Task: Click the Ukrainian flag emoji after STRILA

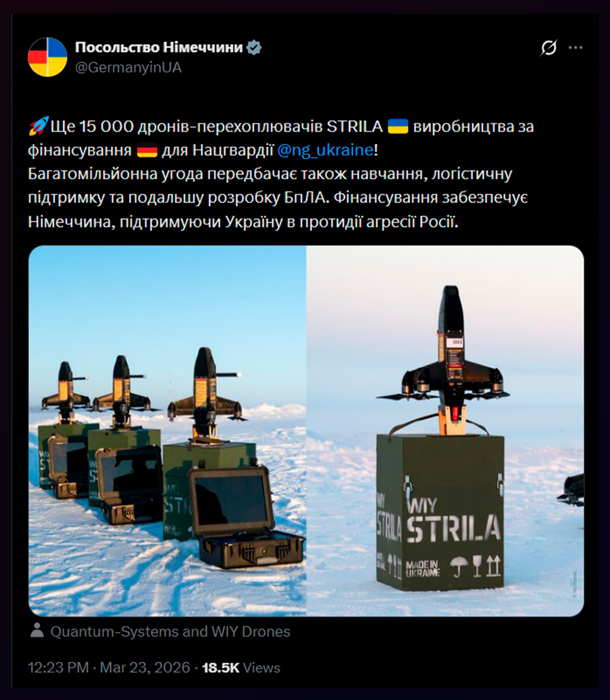Action: [x=398, y=126]
